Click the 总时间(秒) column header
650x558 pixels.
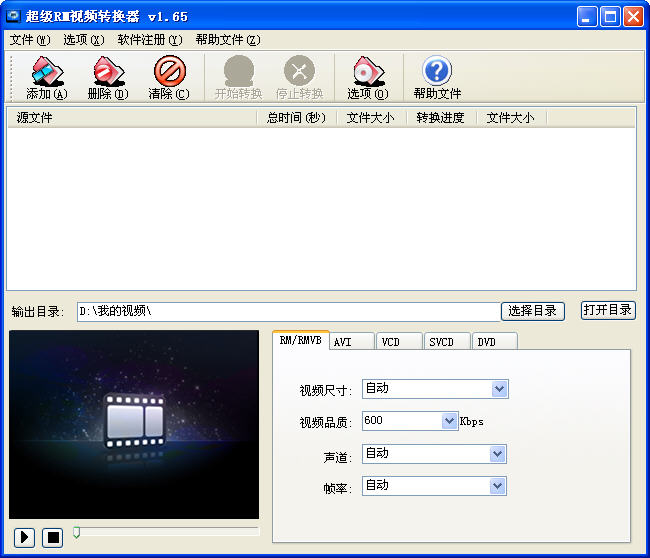[x=297, y=118]
